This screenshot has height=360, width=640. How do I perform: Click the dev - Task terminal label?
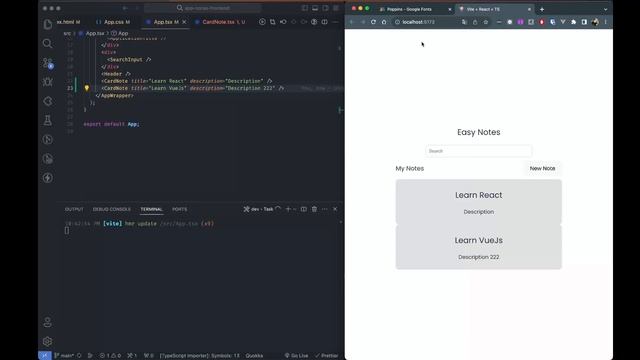(259, 209)
